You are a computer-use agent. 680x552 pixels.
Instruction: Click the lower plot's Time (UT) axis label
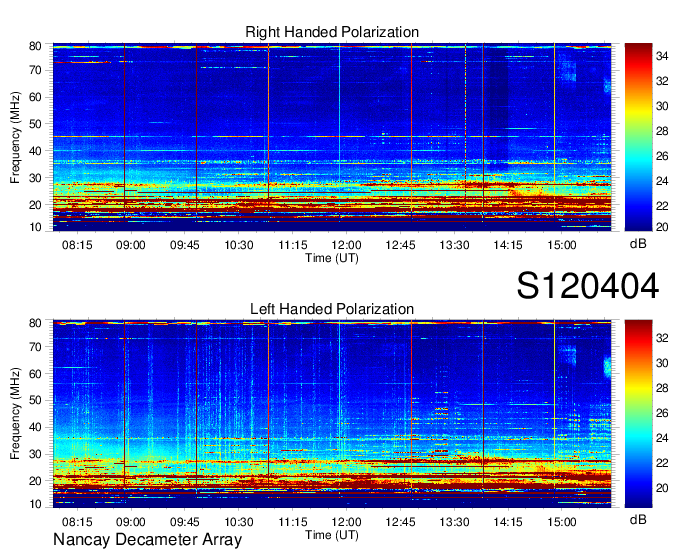point(332,535)
